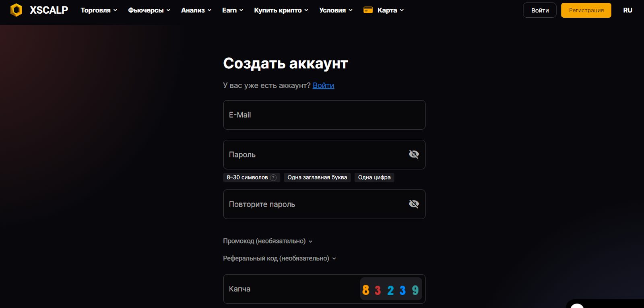Click the XSCALP hexagon logo icon
This screenshot has width=644, height=308.
[16, 10]
